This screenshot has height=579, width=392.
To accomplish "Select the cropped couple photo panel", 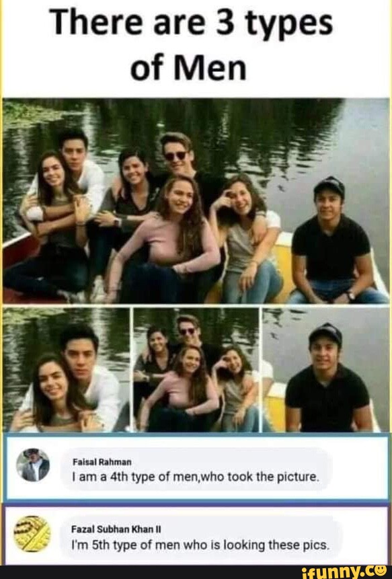I will [x=67, y=370].
